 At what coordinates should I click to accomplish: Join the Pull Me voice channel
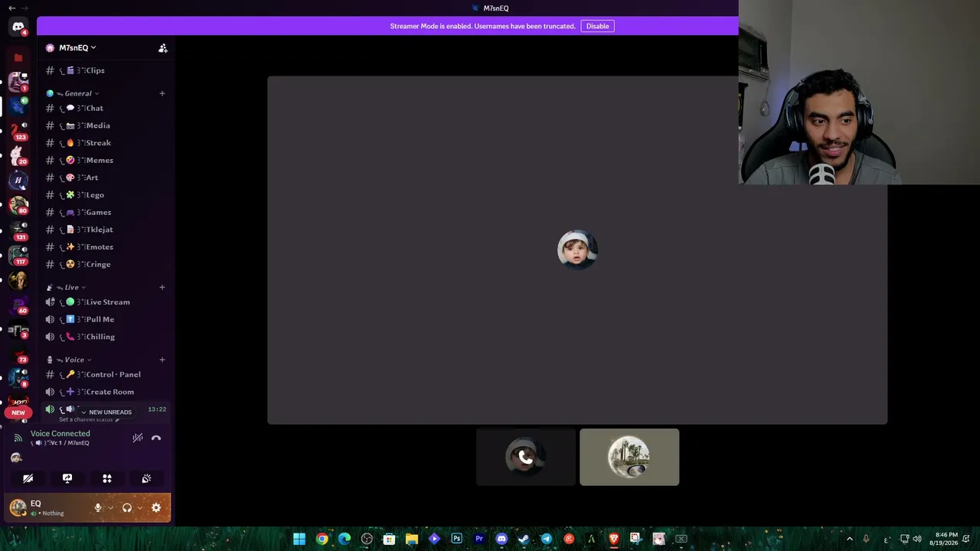click(106, 319)
